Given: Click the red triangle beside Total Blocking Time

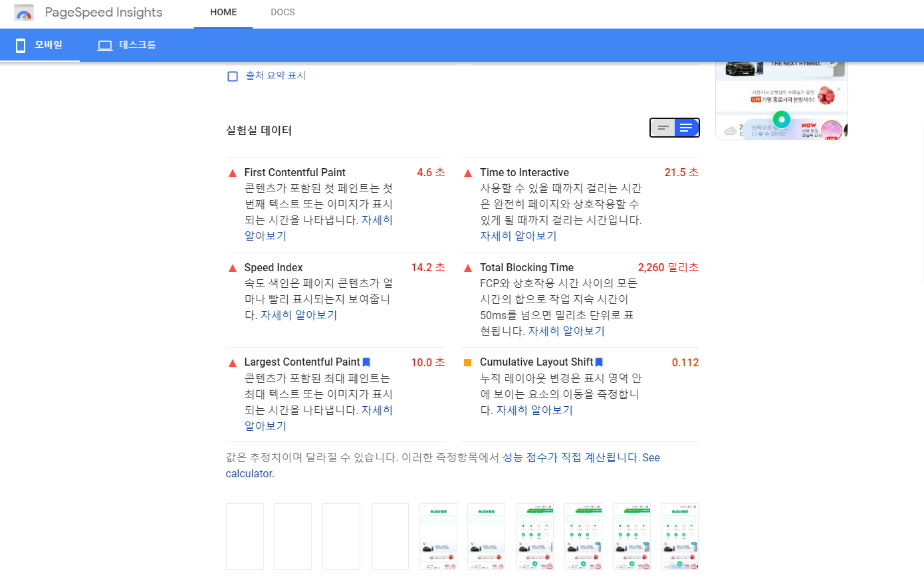Looking at the screenshot, I should point(467,267).
